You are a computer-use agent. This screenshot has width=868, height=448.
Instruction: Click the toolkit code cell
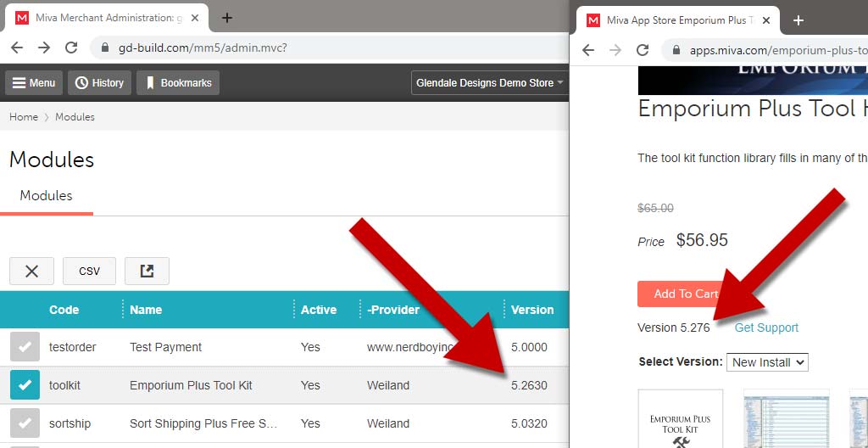coord(65,385)
